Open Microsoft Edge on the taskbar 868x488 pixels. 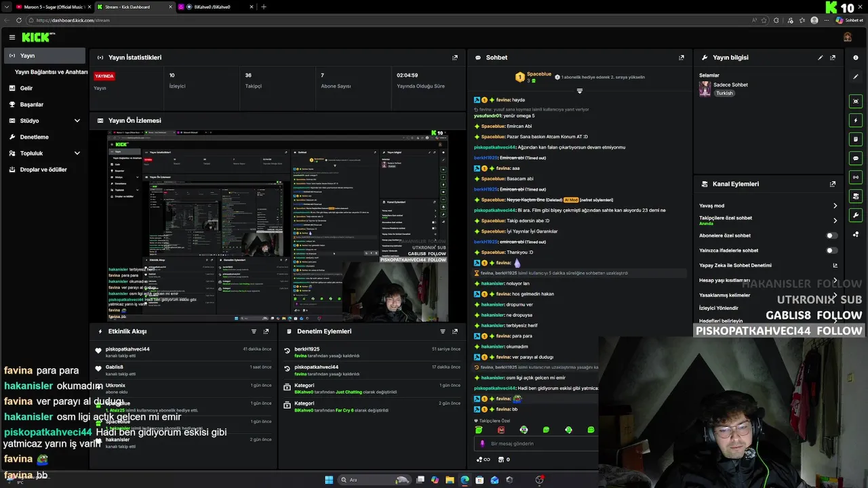465,480
